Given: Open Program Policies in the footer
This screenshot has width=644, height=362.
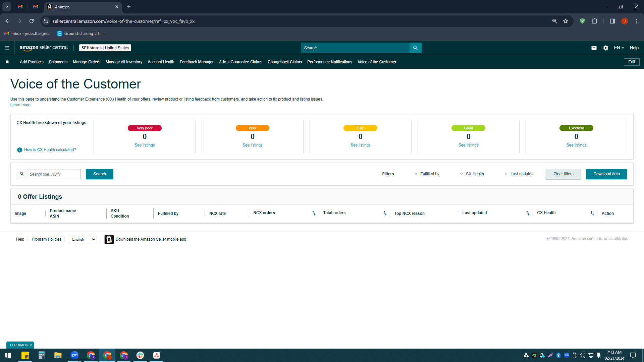Looking at the screenshot, I should pyautogui.click(x=47, y=239).
